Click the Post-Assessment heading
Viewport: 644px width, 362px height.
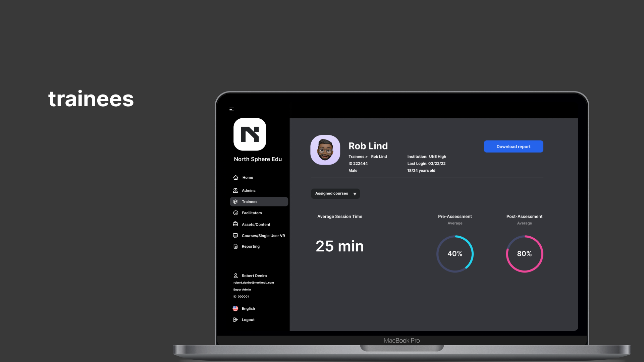point(524,217)
